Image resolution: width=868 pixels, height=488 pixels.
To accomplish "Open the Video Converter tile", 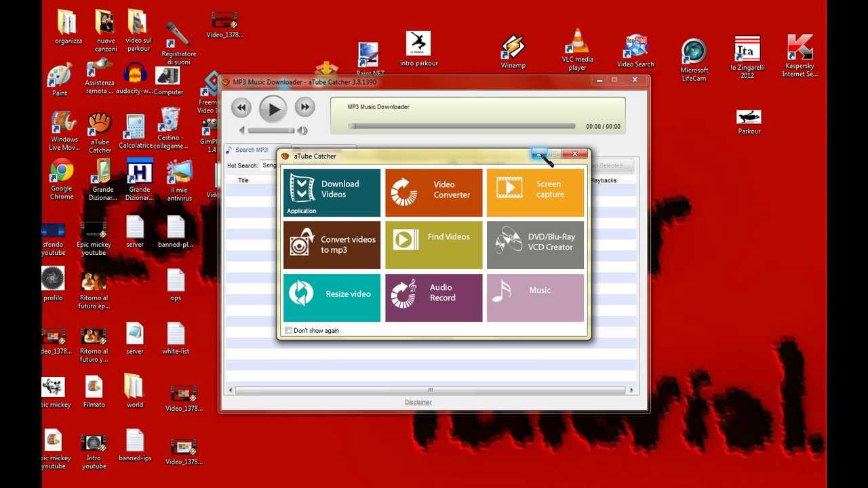I will [x=434, y=193].
